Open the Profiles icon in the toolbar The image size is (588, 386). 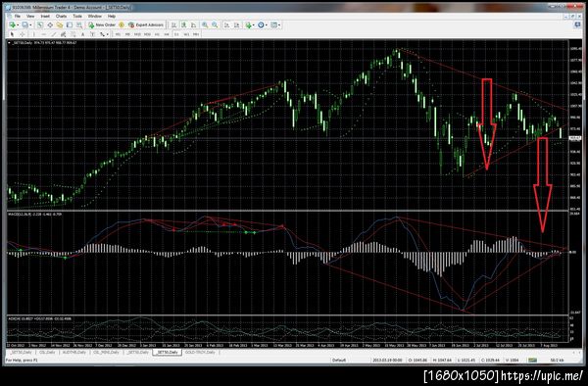coord(24,25)
